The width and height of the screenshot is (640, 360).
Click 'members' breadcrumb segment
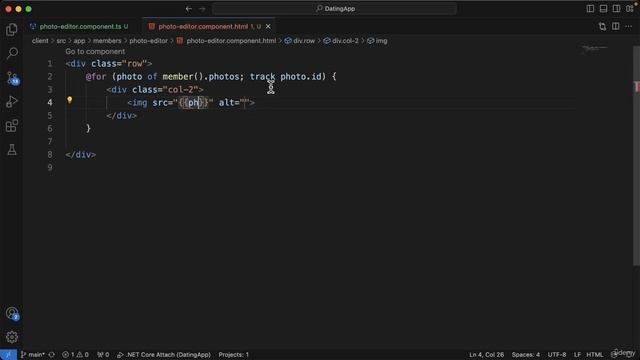[x=107, y=41]
